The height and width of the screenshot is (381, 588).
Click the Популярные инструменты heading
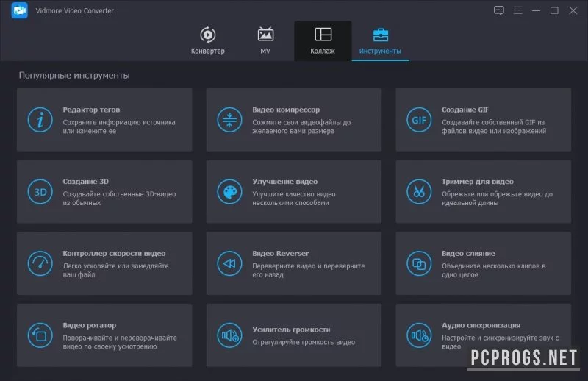click(x=74, y=76)
